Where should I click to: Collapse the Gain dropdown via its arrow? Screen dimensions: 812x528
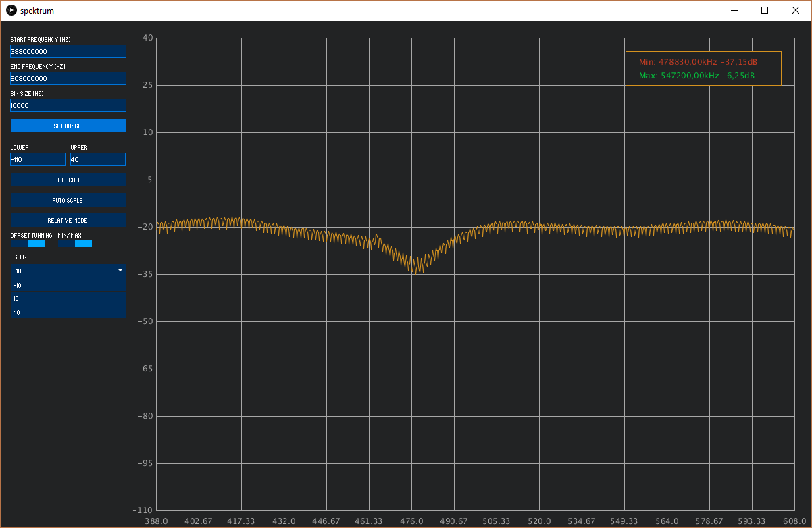point(120,270)
